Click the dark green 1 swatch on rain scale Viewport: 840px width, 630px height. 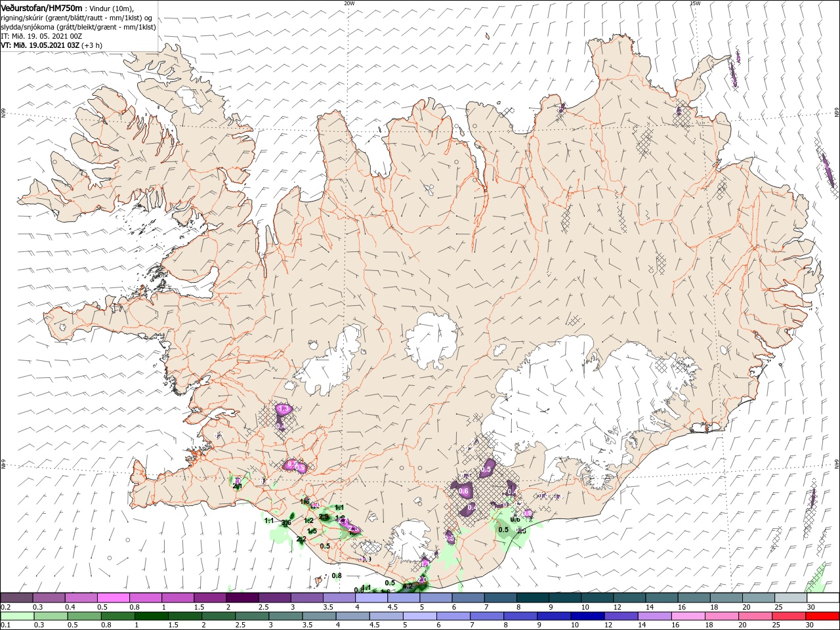[x=151, y=616]
